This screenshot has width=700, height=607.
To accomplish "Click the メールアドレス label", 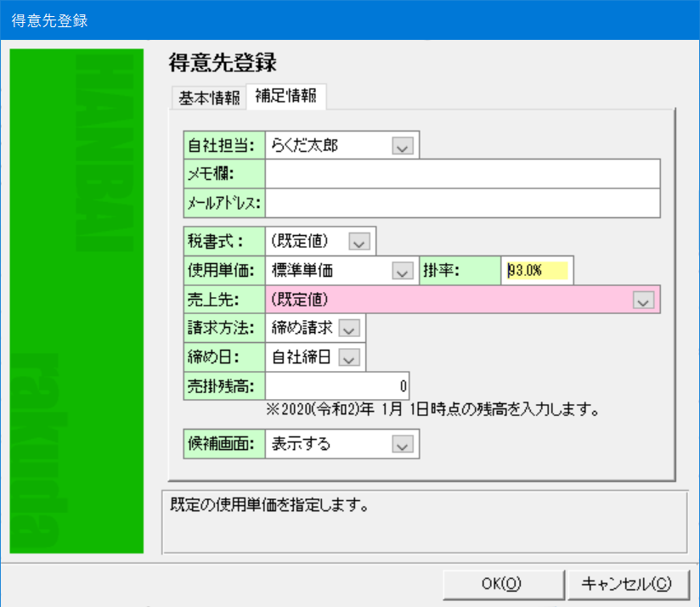I will coord(224,204).
